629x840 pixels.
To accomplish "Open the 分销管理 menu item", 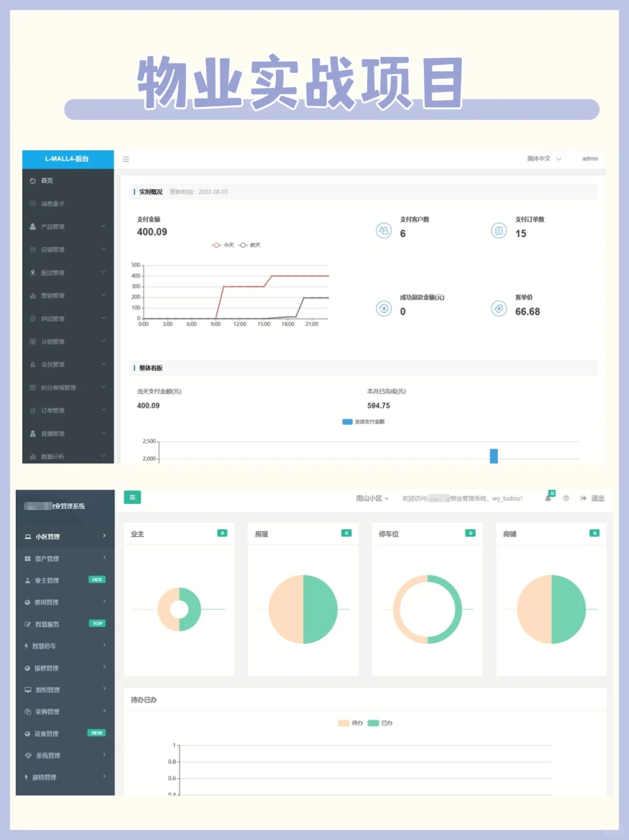I will point(68,342).
